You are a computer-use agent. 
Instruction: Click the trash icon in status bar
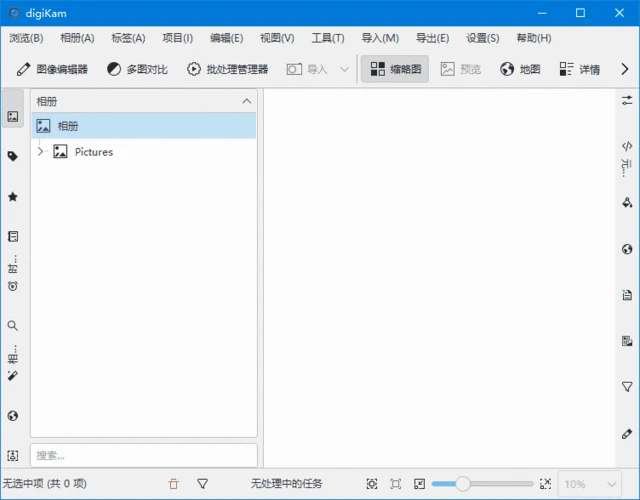(x=174, y=484)
